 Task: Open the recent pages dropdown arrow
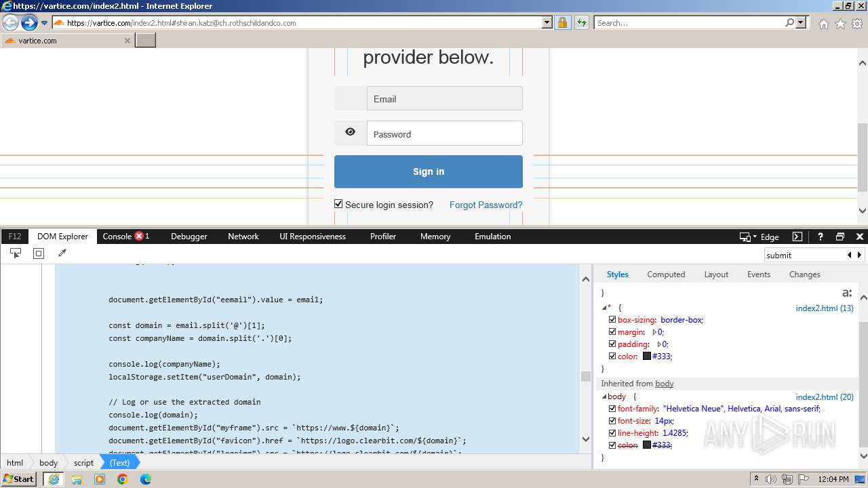[x=44, y=23]
